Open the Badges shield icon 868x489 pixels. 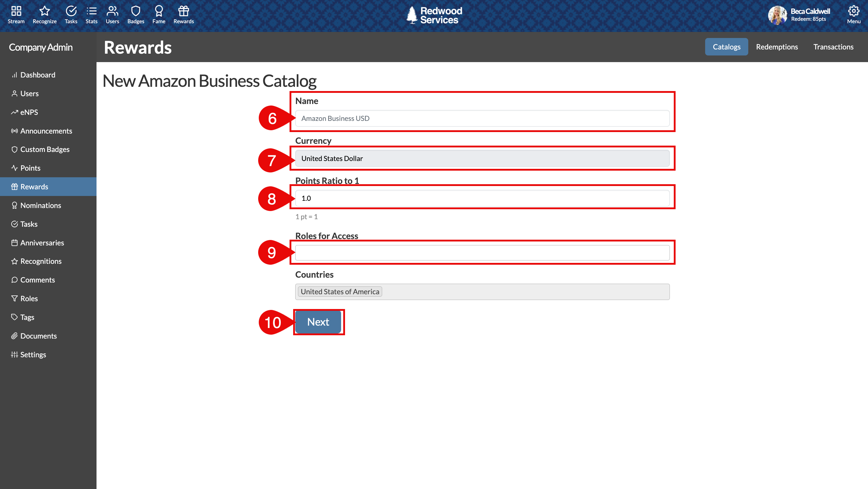(x=135, y=15)
